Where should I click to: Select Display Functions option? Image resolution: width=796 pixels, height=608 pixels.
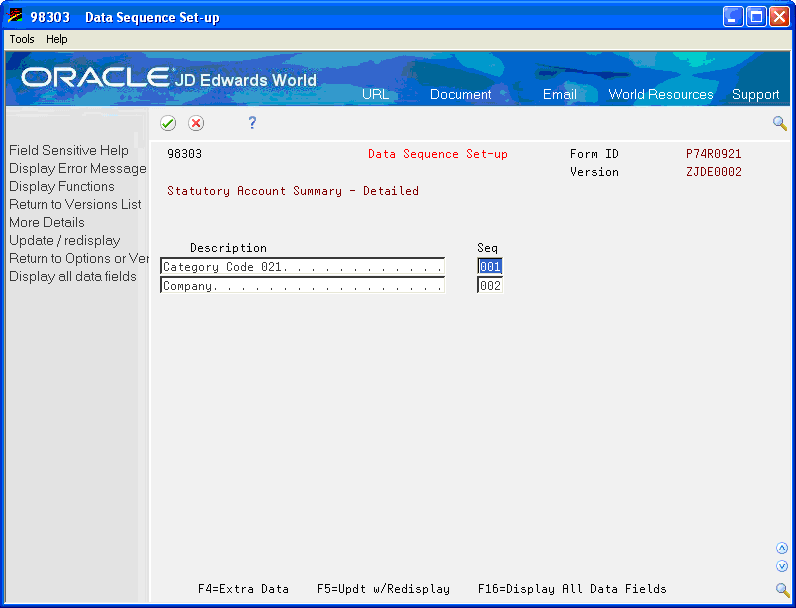tap(62, 186)
